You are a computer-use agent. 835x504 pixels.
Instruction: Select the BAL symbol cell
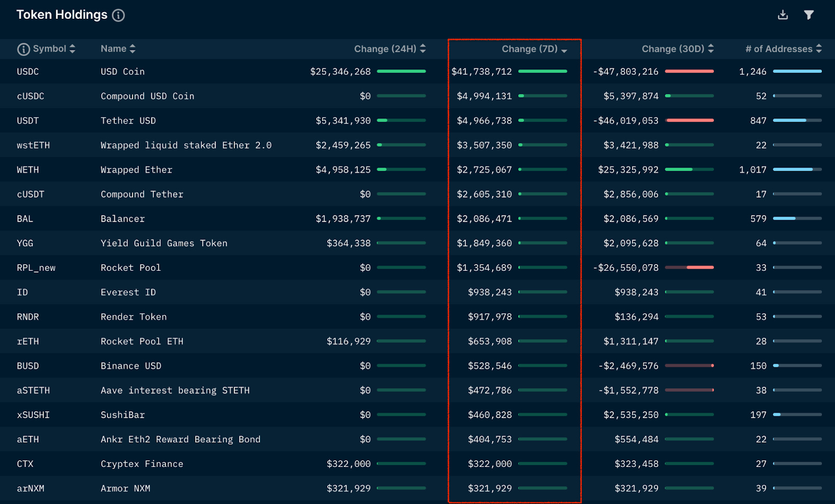tap(25, 219)
